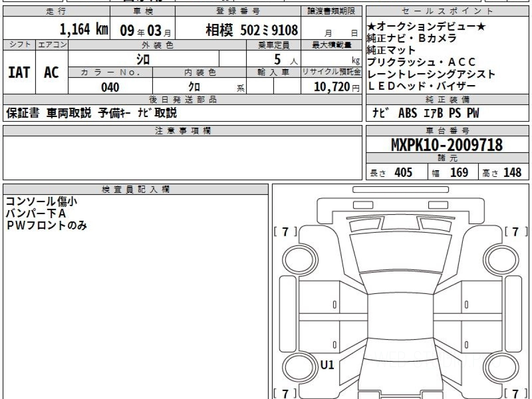Image resolution: width=532 pixels, height=399 pixels.
Task: Select the オークションデビュー sales point line
Action: click(426, 27)
